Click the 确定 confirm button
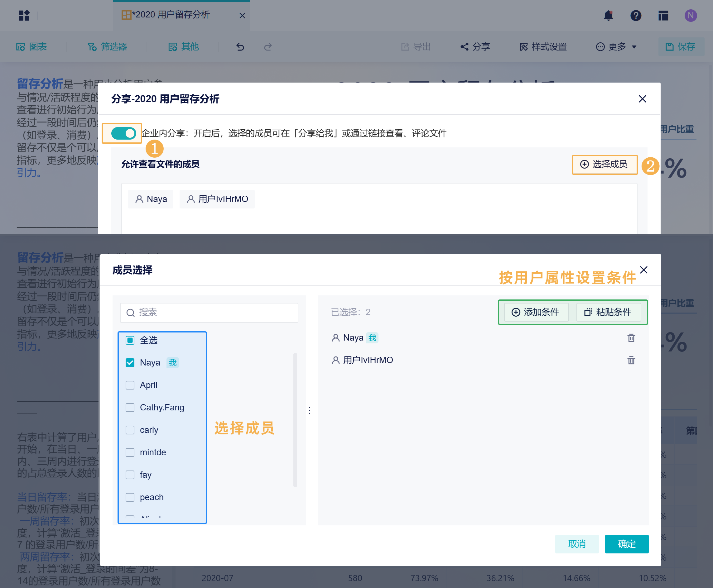 coord(626,544)
